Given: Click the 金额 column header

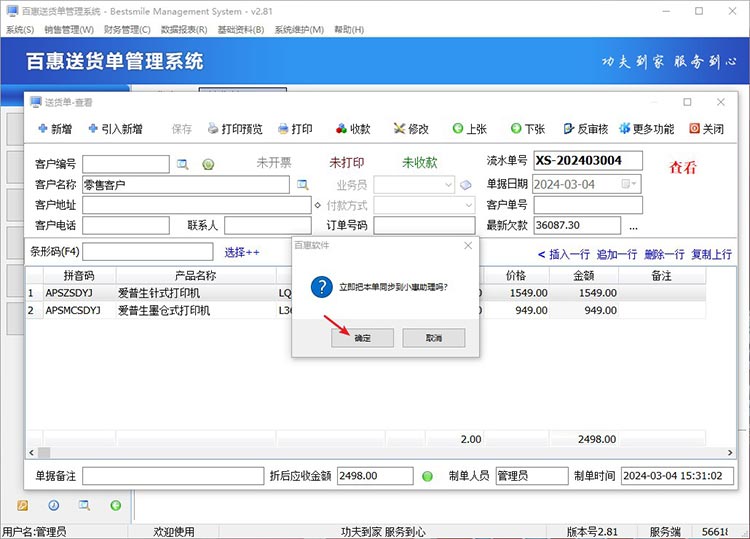Looking at the screenshot, I should [x=584, y=275].
